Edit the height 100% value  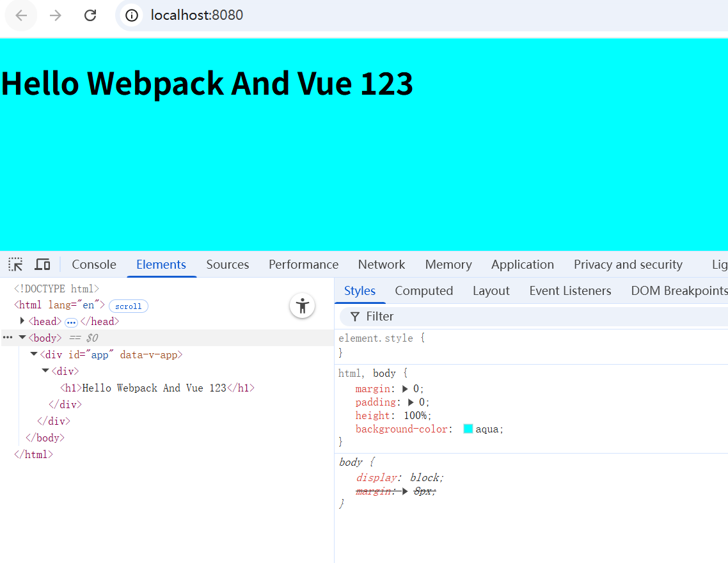click(x=416, y=415)
